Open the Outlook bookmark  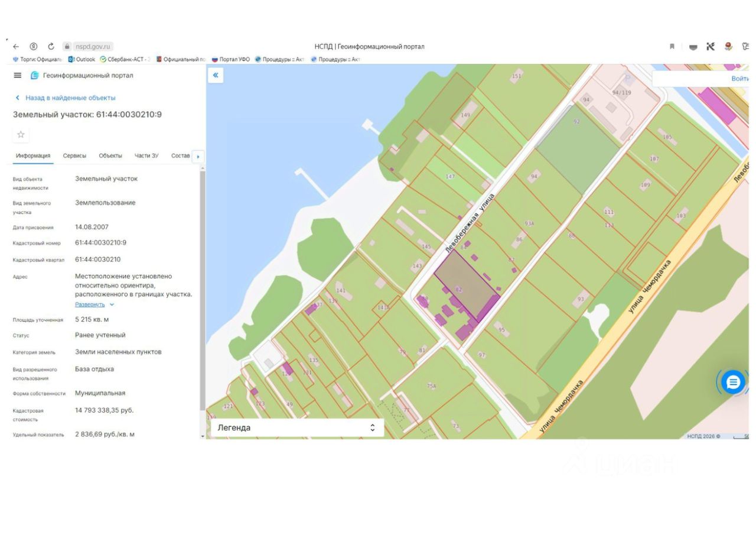(82, 59)
